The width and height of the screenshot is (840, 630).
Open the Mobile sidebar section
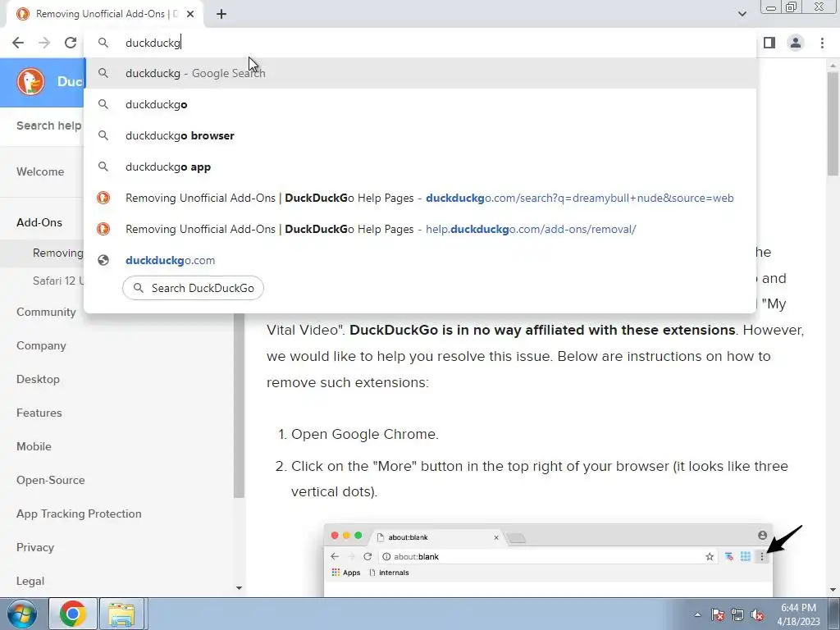34,447
